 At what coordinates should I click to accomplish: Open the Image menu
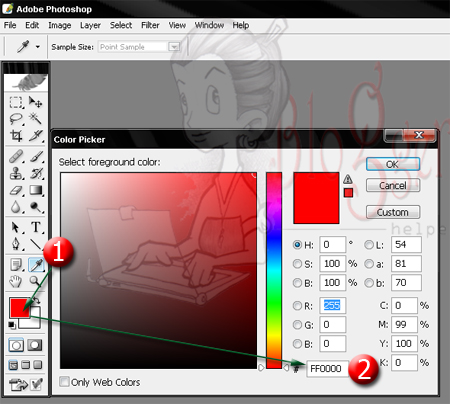click(x=59, y=25)
